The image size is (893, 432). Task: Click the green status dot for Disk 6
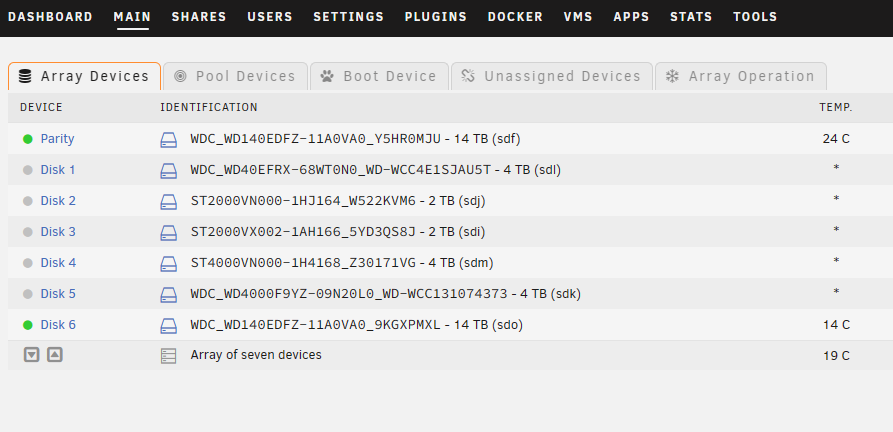[x=27, y=325]
